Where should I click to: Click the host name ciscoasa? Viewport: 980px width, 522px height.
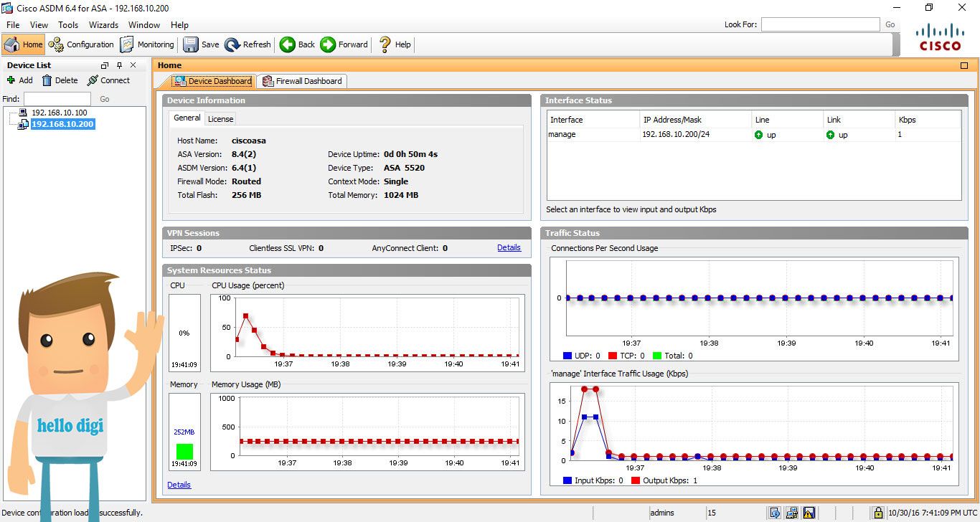(x=249, y=141)
